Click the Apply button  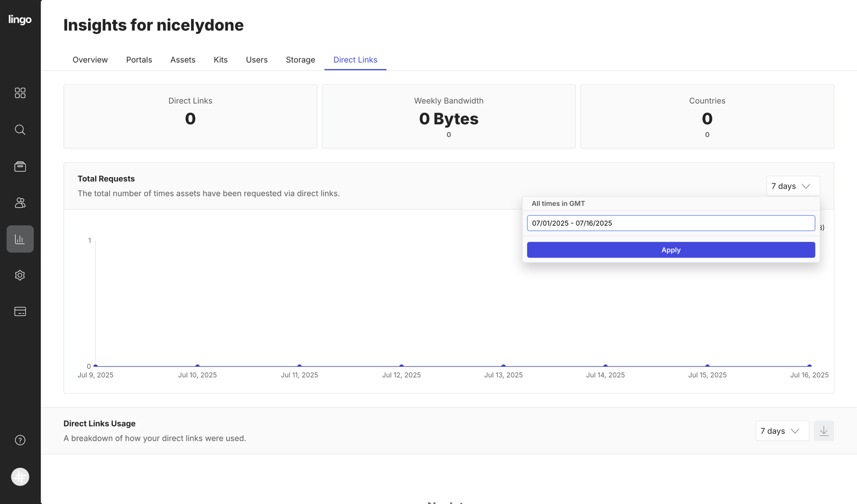pos(671,250)
